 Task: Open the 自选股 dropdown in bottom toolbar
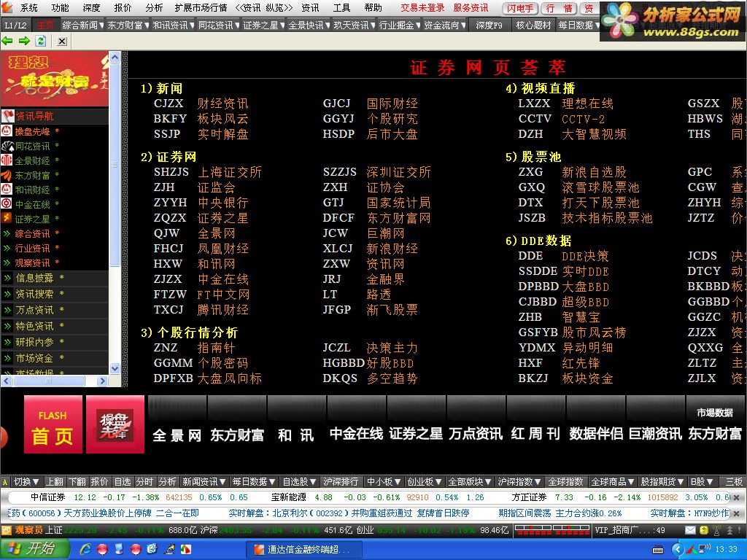coord(299,482)
